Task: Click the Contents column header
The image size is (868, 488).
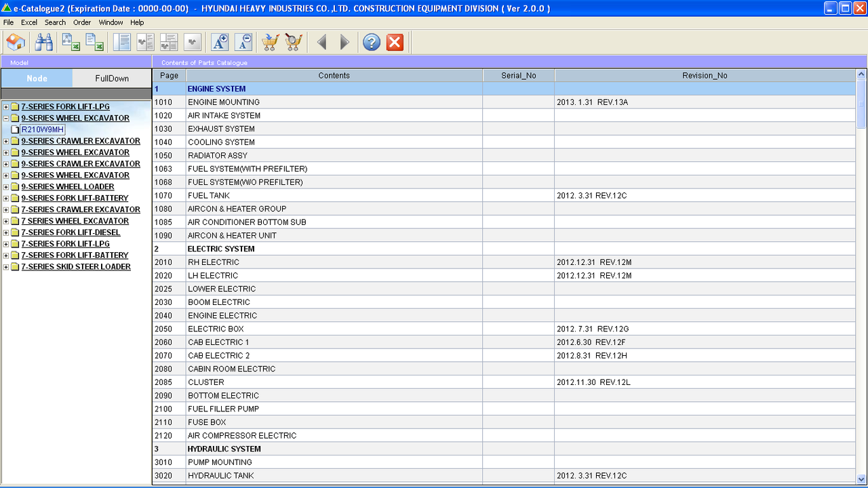Action: click(x=334, y=75)
